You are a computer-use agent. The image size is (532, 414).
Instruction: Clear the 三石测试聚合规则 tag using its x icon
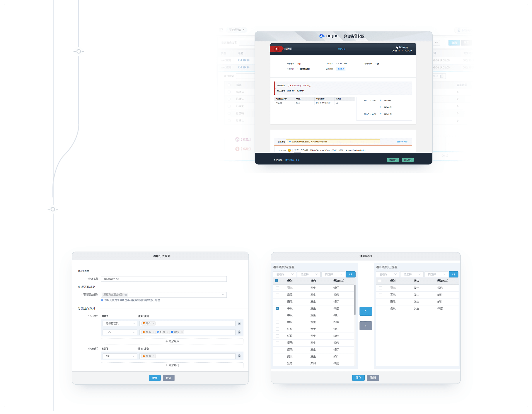coord(126,295)
